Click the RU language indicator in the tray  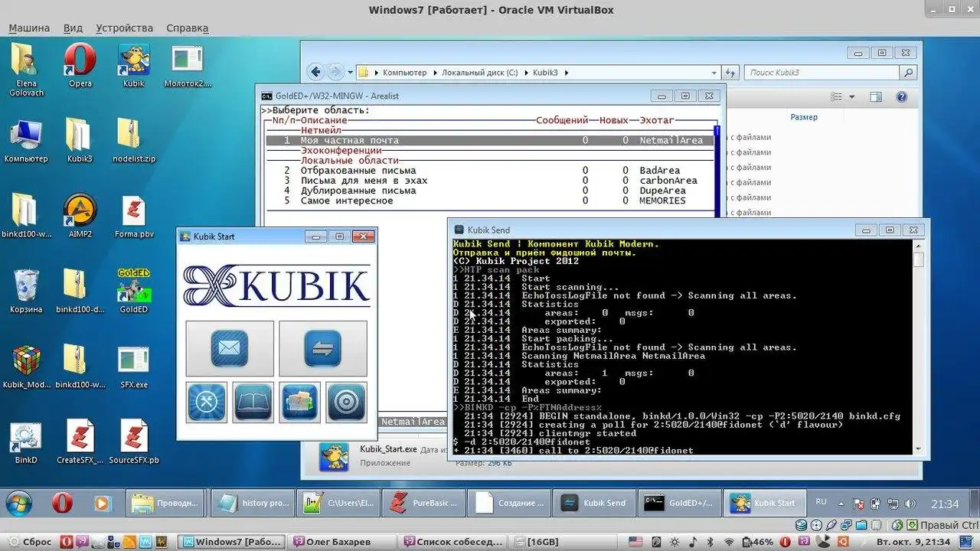[821, 501]
